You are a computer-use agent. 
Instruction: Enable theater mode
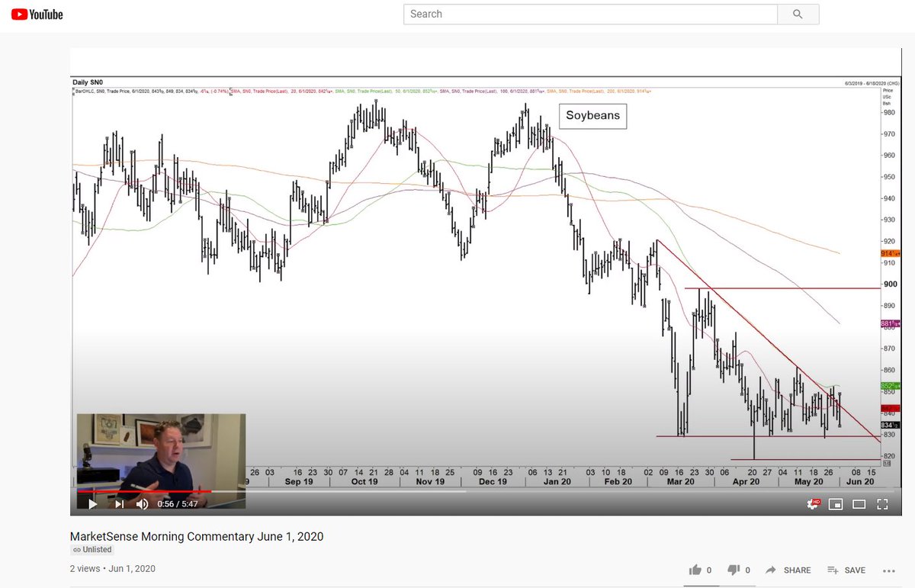[x=859, y=504]
